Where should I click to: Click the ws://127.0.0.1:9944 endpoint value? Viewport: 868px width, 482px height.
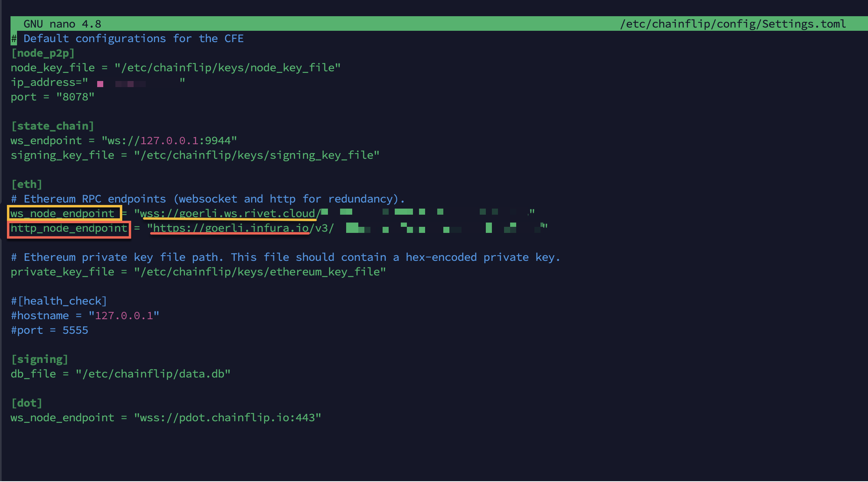(169, 141)
